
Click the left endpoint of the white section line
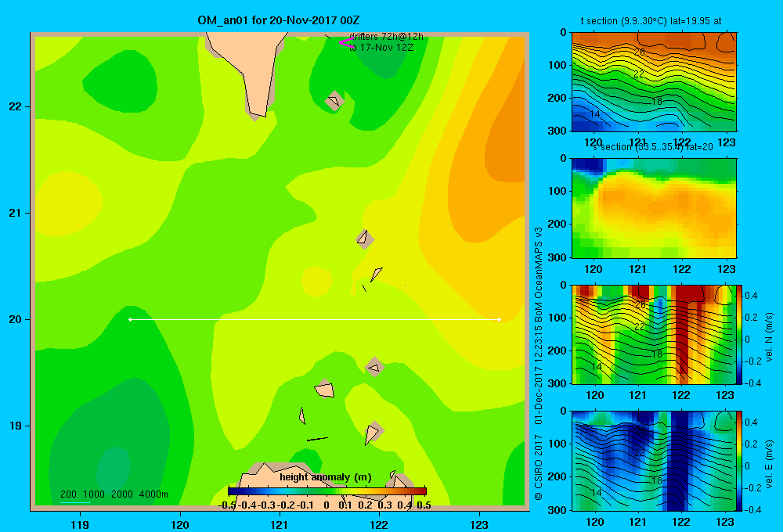click(x=130, y=319)
